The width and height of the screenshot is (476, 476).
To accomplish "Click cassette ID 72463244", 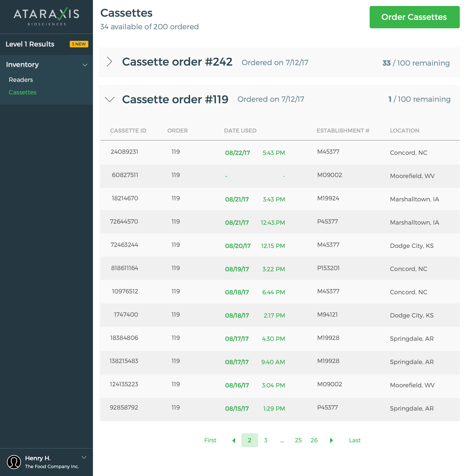I will pyautogui.click(x=124, y=245).
